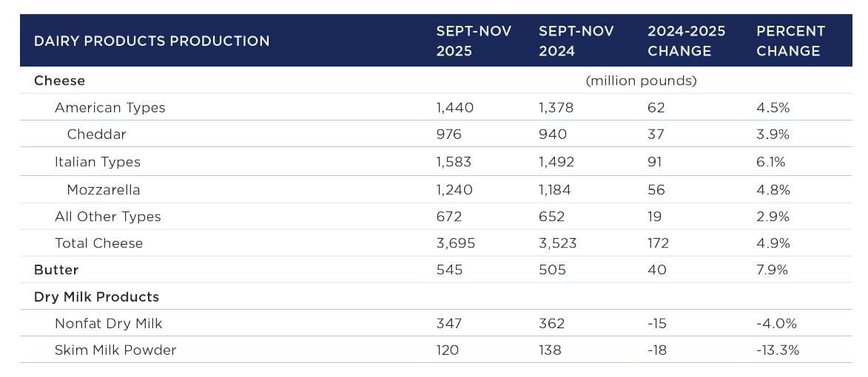Viewport: 868px width, 377px height.
Task: Click the American Types row label
Action: tap(110, 108)
